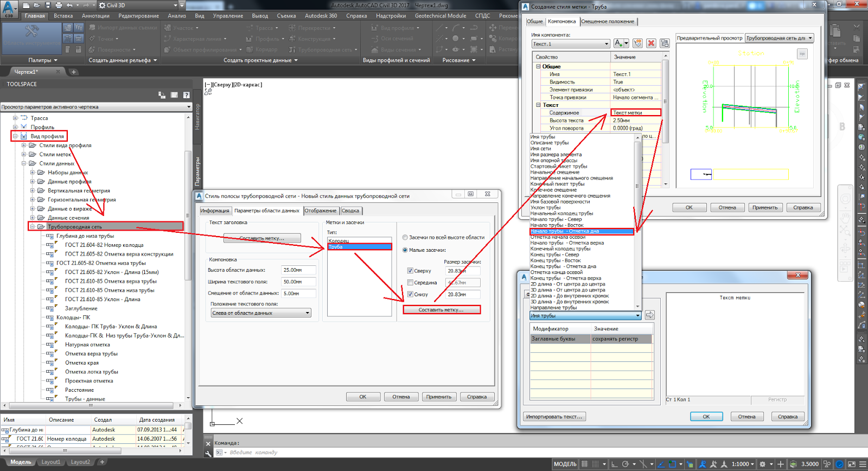Expand the Трасса tree node
The image size is (868, 471).
tap(15, 118)
